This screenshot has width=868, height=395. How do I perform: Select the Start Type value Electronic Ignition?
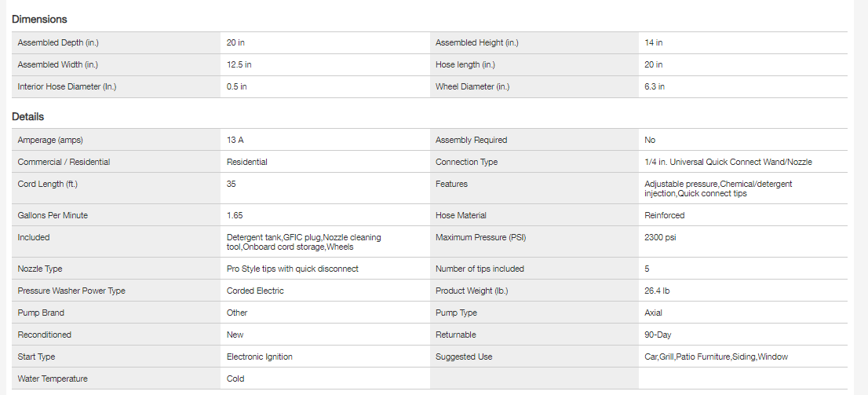coord(260,357)
